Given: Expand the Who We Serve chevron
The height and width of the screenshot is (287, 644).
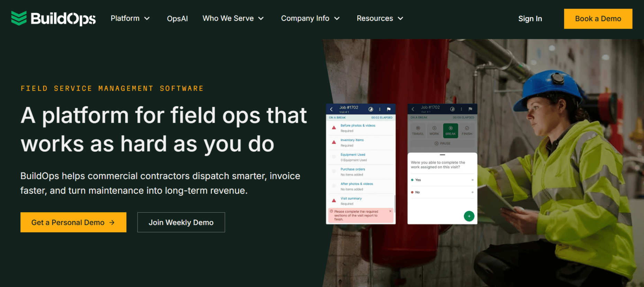Looking at the screenshot, I should (261, 18).
